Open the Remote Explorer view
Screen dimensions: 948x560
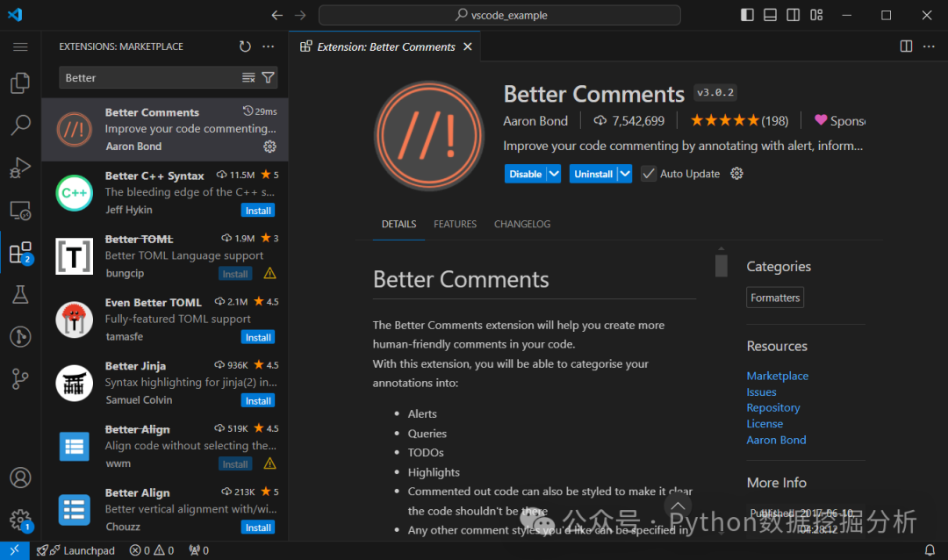(20, 210)
